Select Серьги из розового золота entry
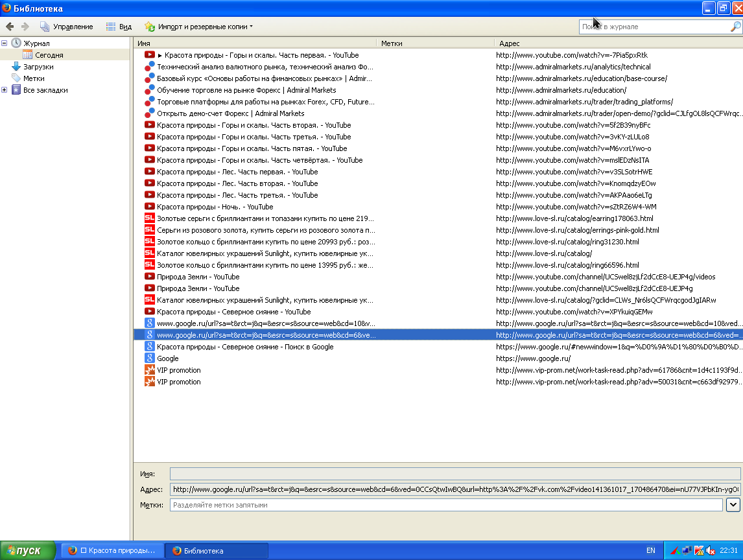743x560 pixels. [x=266, y=230]
